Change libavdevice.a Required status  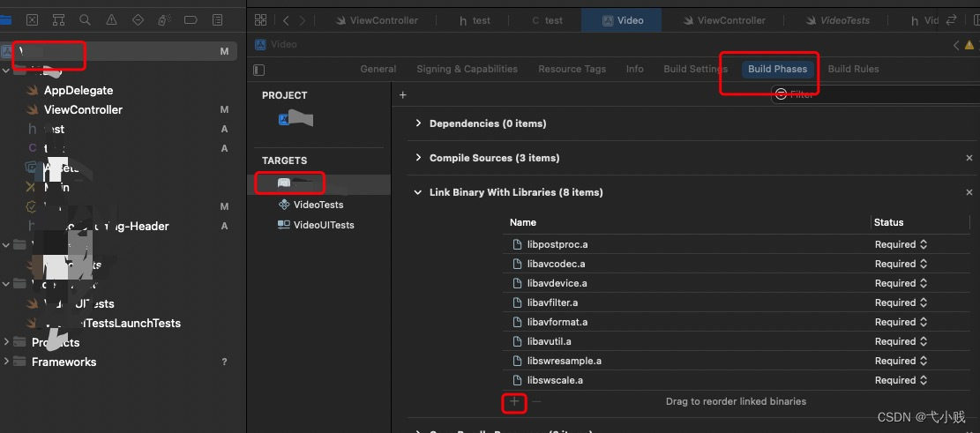click(x=901, y=283)
